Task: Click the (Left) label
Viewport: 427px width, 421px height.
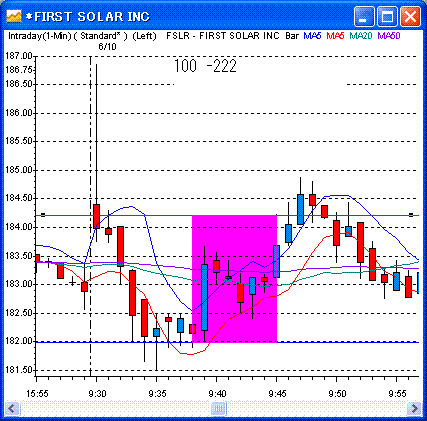Action: (144, 36)
